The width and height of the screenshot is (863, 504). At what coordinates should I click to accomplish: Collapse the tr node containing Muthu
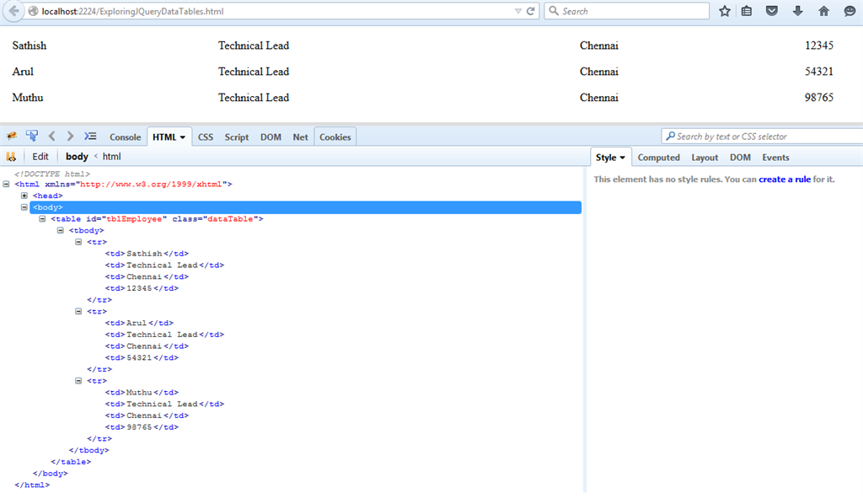pyautogui.click(x=78, y=381)
